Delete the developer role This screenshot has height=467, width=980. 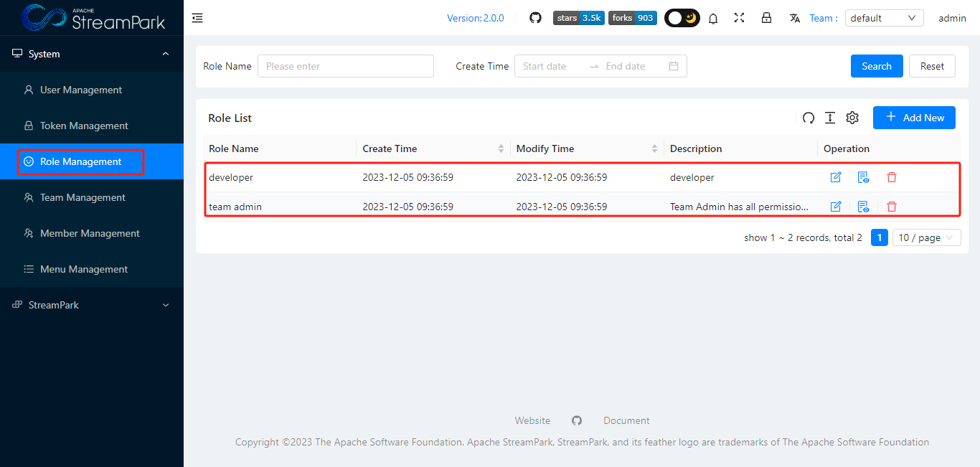pyautogui.click(x=892, y=177)
